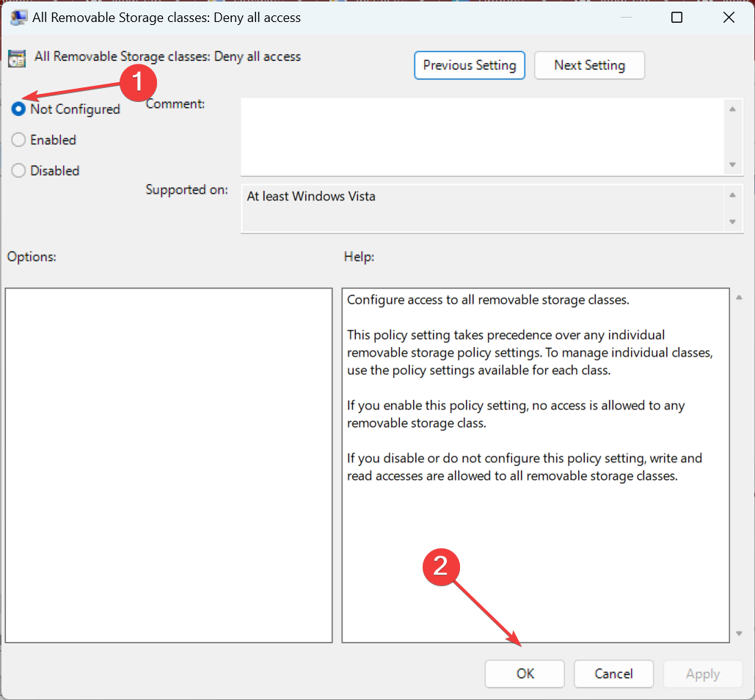Click 'Configure access to all removable storage classes' text

pyautogui.click(x=488, y=300)
